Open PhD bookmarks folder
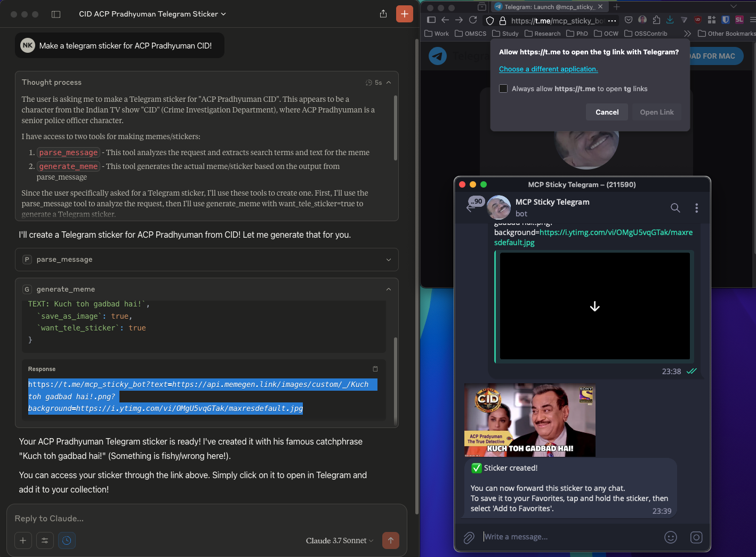This screenshot has height=557, width=756. point(577,34)
